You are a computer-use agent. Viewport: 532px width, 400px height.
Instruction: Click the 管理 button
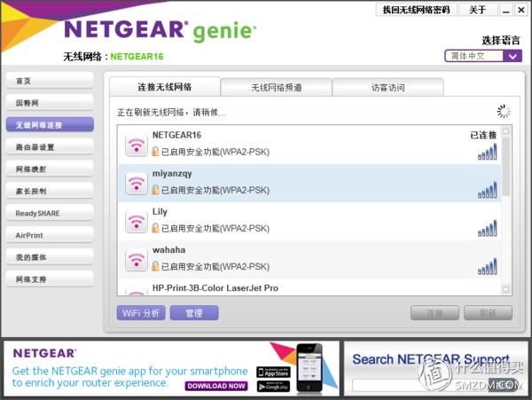click(194, 313)
